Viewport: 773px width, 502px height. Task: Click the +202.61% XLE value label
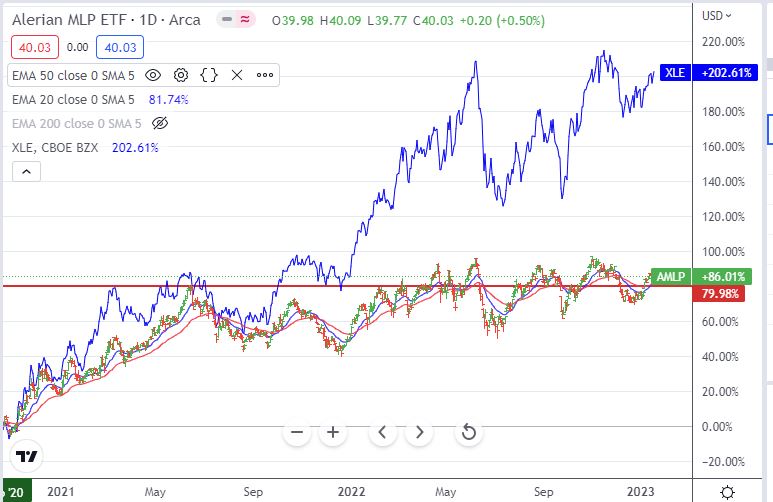[x=726, y=73]
